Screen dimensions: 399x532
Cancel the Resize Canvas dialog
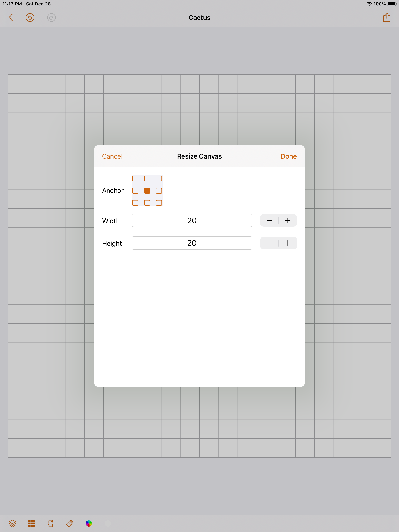click(112, 156)
